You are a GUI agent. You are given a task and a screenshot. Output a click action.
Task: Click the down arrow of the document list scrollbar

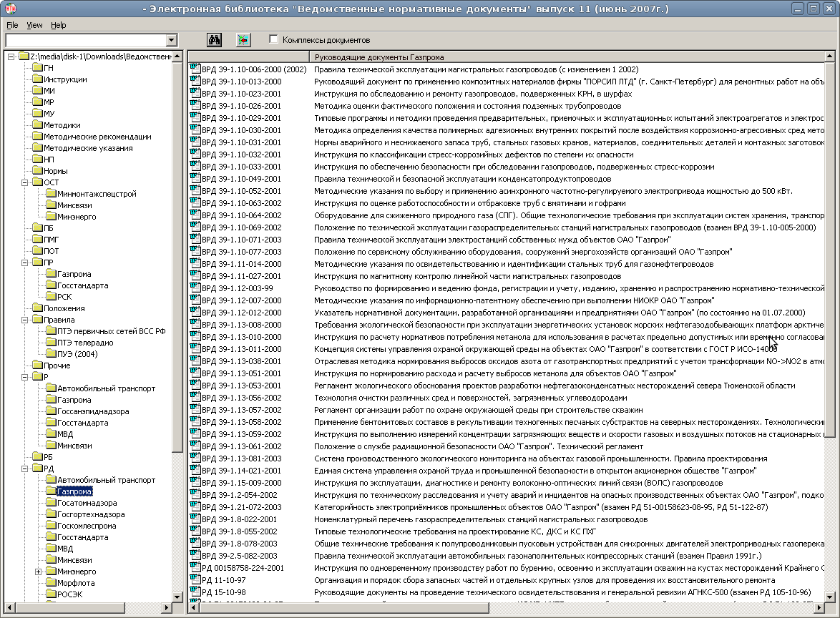point(829,597)
